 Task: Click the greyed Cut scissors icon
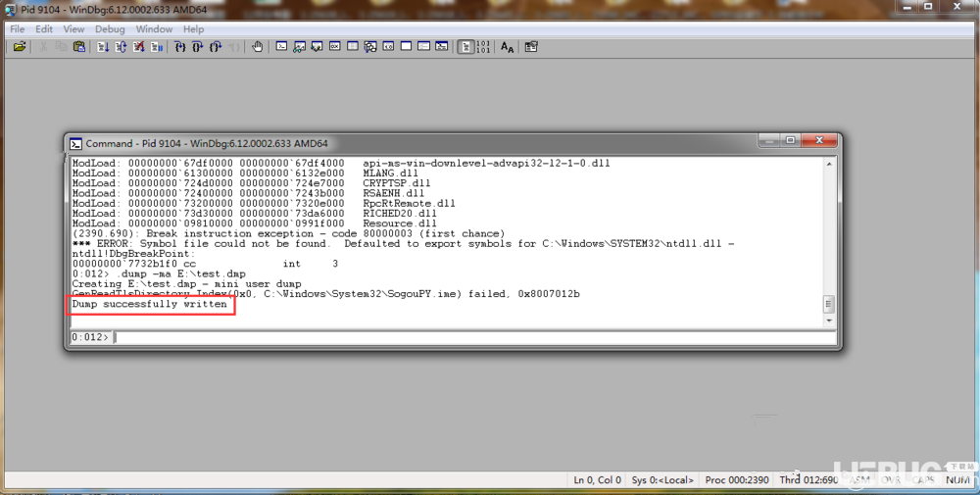[x=43, y=47]
